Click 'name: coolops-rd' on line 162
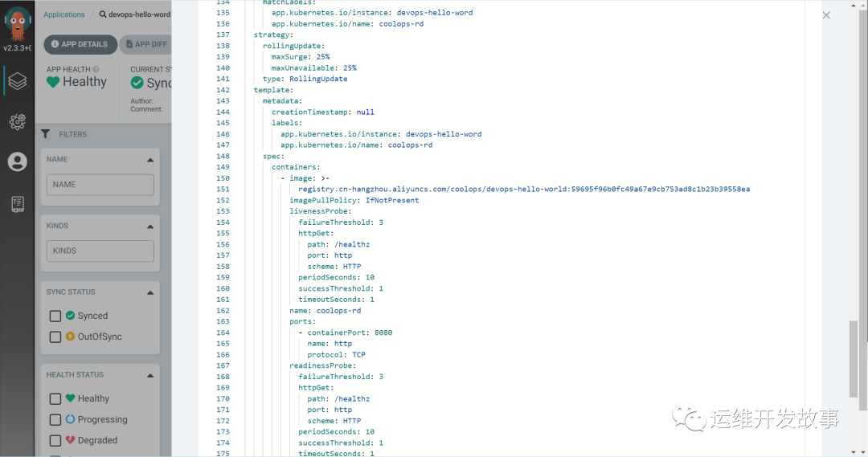 coord(325,310)
